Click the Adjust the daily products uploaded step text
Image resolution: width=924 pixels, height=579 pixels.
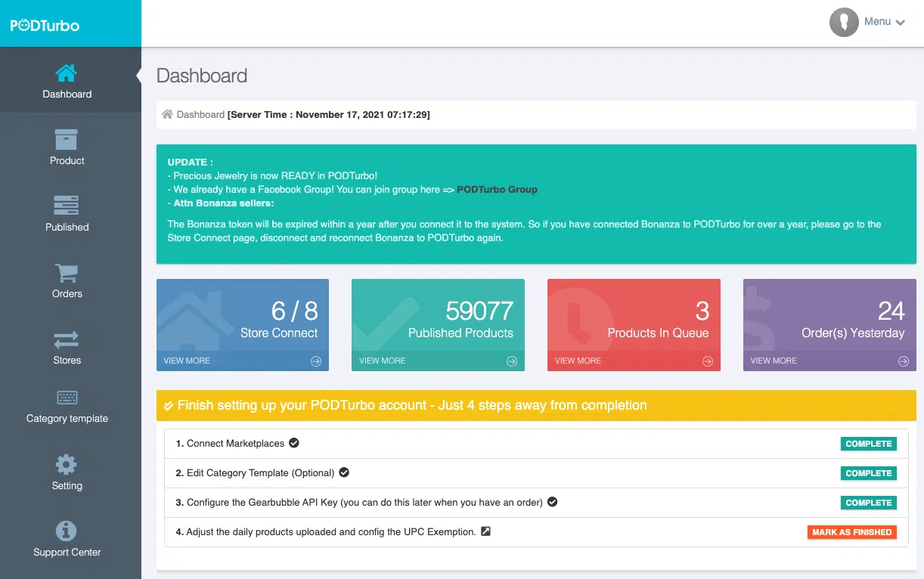point(331,532)
